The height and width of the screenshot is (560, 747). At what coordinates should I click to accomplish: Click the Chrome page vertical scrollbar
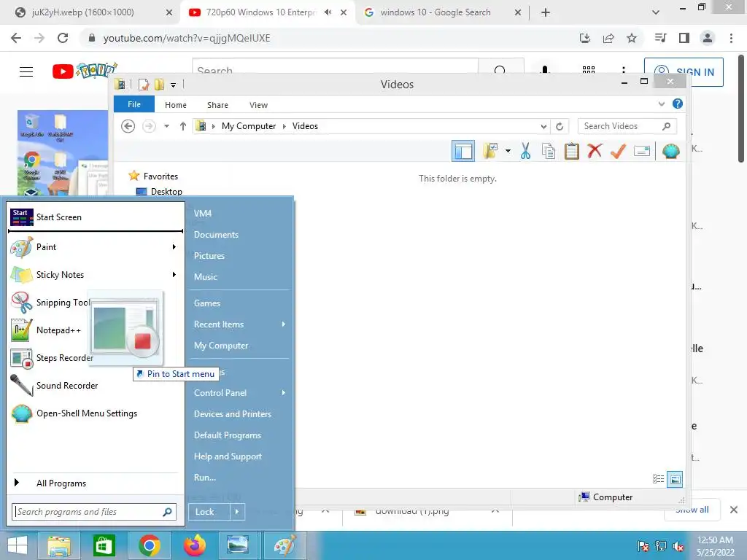[741, 109]
